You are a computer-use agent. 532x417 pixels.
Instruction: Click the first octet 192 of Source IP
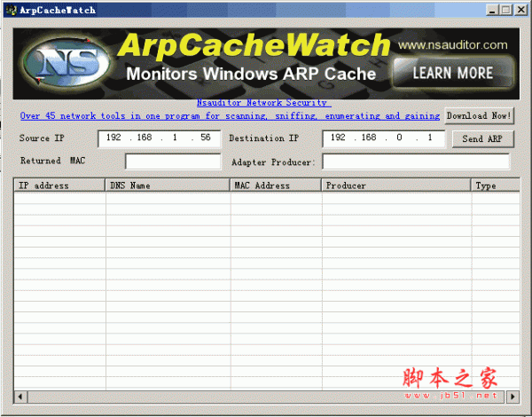[113, 138]
